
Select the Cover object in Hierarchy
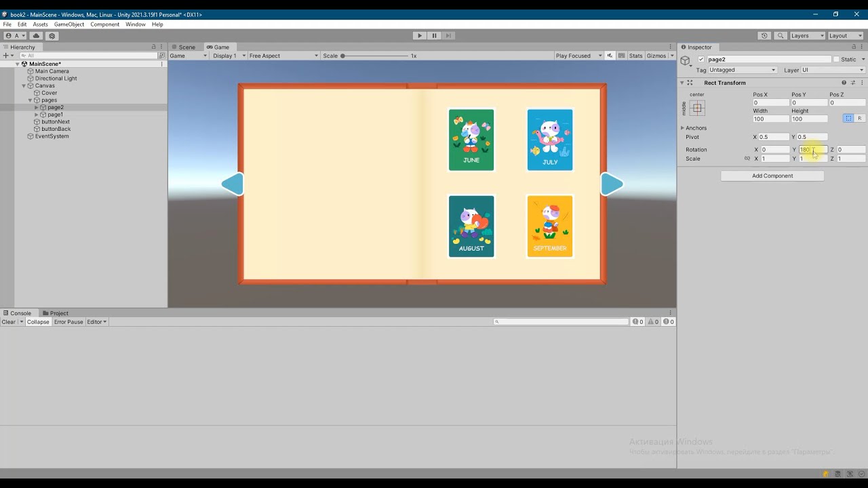click(x=49, y=93)
